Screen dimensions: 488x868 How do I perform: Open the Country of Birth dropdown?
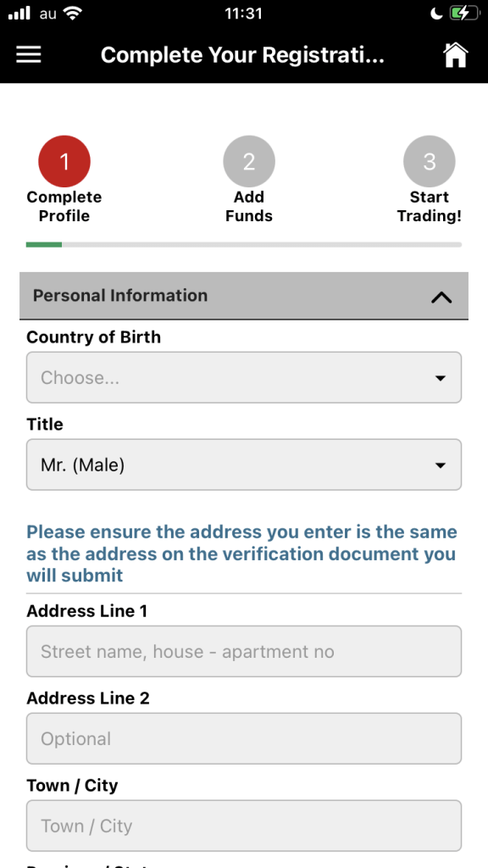pyautogui.click(x=244, y=377)
